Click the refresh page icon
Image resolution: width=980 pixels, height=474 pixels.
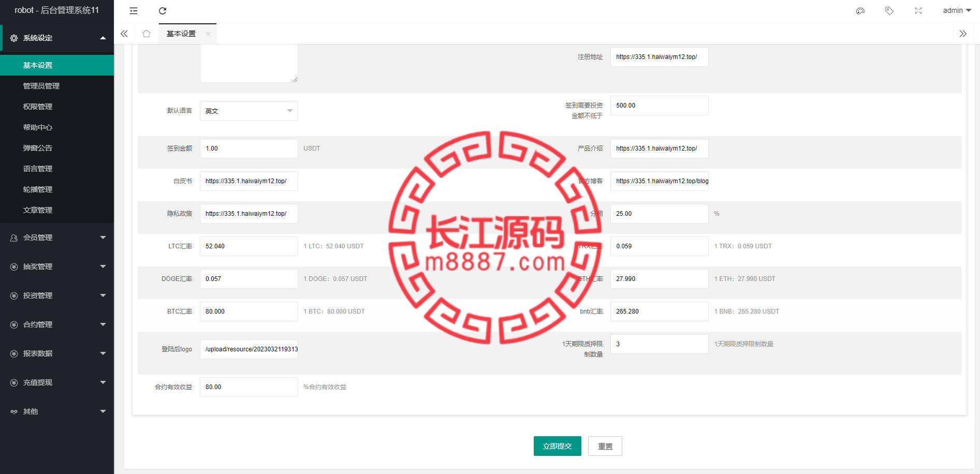tap(163, 11)
